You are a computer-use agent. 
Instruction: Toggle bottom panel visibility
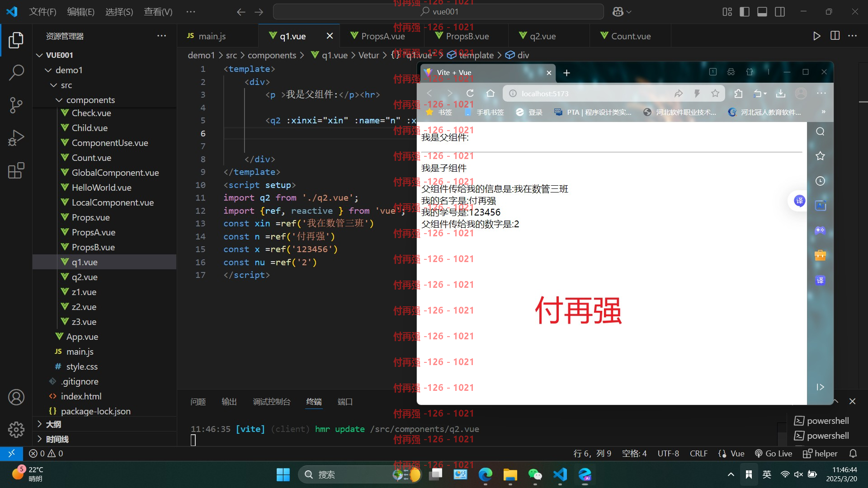pyautogui.click(x=762, y=12)
